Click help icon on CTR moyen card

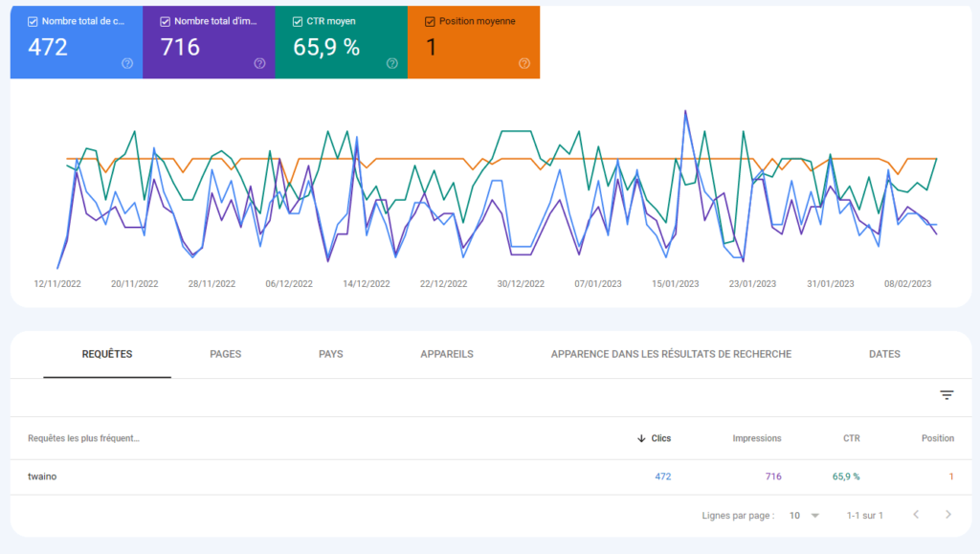(392, 63)
